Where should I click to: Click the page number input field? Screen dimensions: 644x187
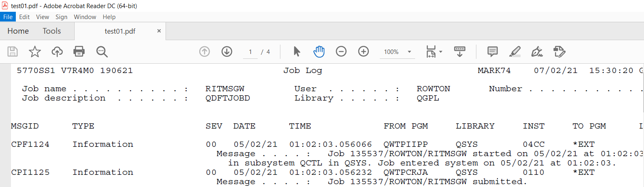click(250, 52)
